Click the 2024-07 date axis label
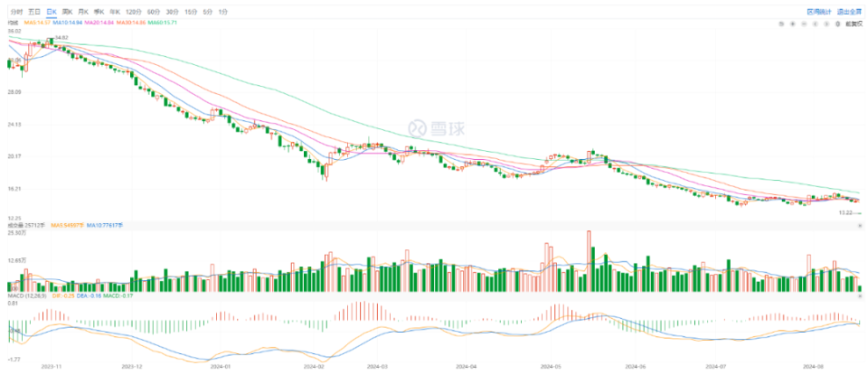This screenshot has width=868, height=375. pos(715,366)
